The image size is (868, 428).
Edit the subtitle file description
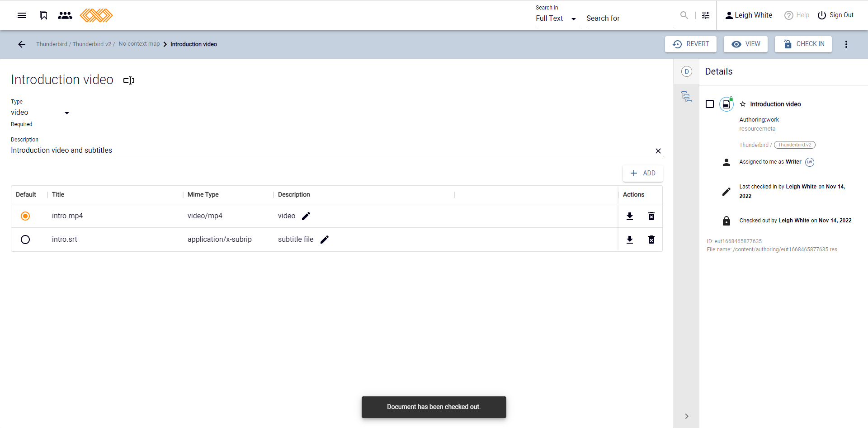point(325,240)
